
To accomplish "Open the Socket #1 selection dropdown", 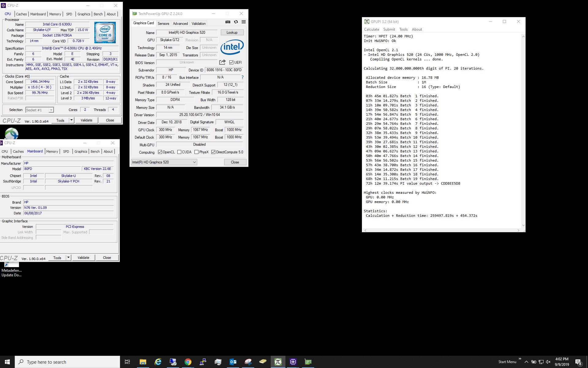I will point(40,110).
